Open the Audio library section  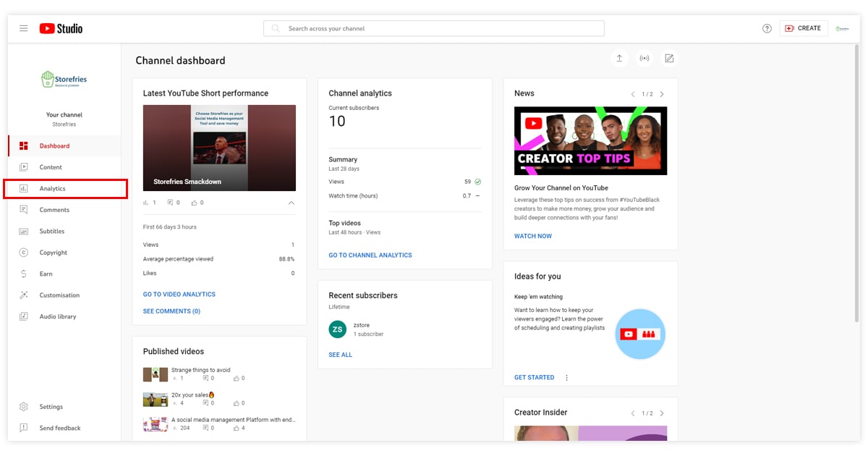pos(57,317)
